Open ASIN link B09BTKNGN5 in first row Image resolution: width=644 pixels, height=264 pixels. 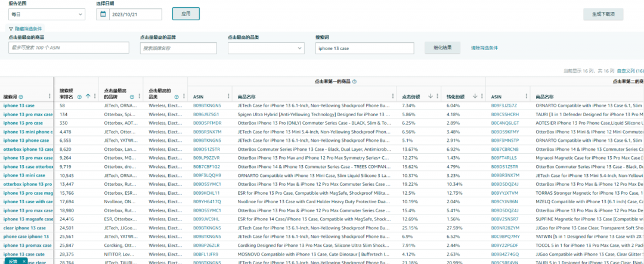pos(207,105)
